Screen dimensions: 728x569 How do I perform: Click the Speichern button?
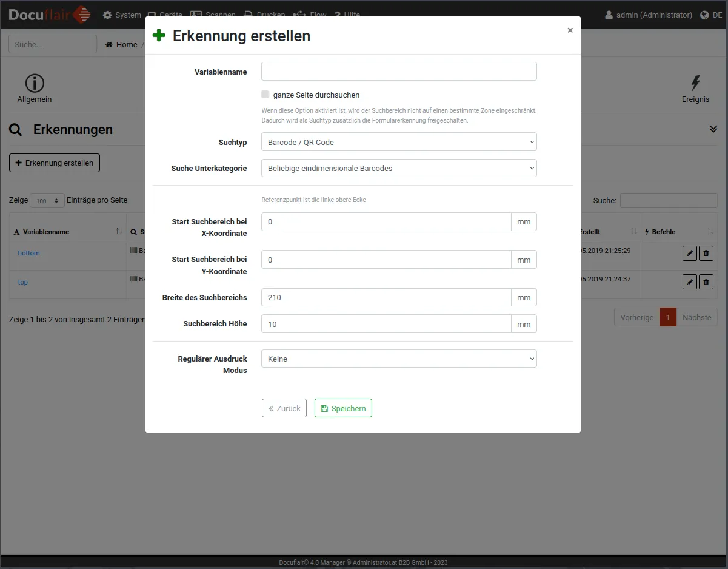pyautogui.click(x=343, y=408)
